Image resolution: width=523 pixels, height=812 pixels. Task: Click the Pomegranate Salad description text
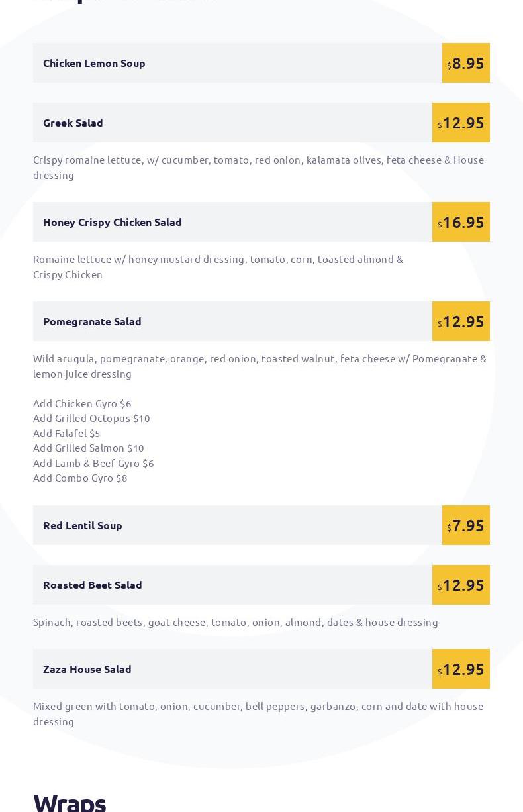260,366
